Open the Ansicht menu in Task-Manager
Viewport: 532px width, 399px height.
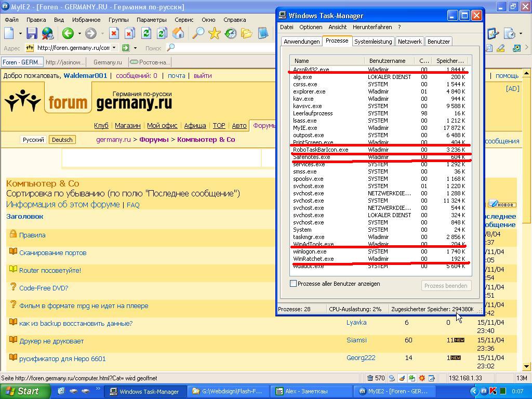pyautogui.click(x=337, y=27)
